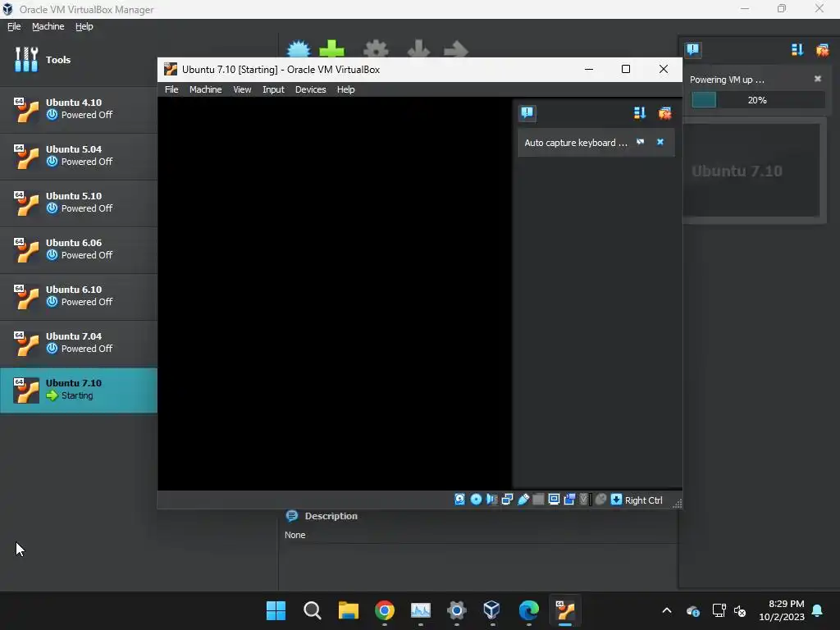Click the Discard down-arrow toolbar icon
The width and height of the screenshot is (840, 630).
(418, 48)
